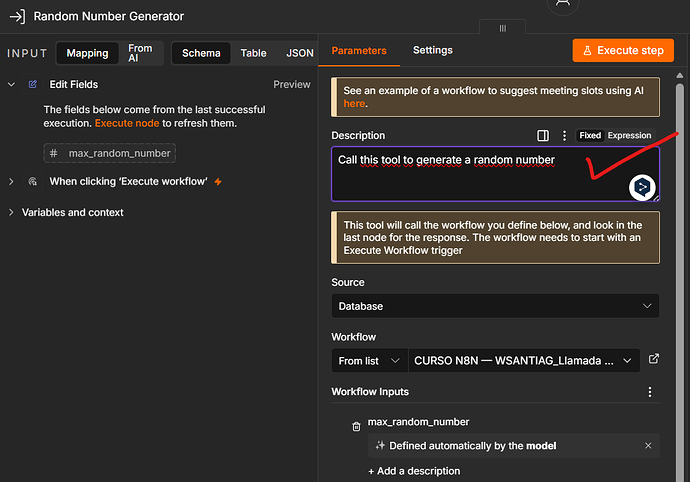The width and height of the screenshot is (690, 482).
Task: Collapse the Edit Fields section
Action: point(11,84)
